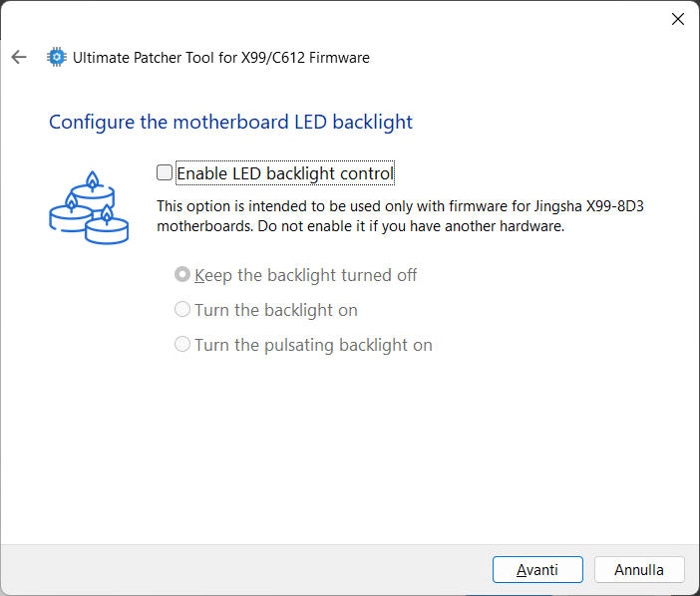Screen dimensions: 700x596
Task: Click the Ultimate Patcher Tool window title text
Action: coord(221,57)
